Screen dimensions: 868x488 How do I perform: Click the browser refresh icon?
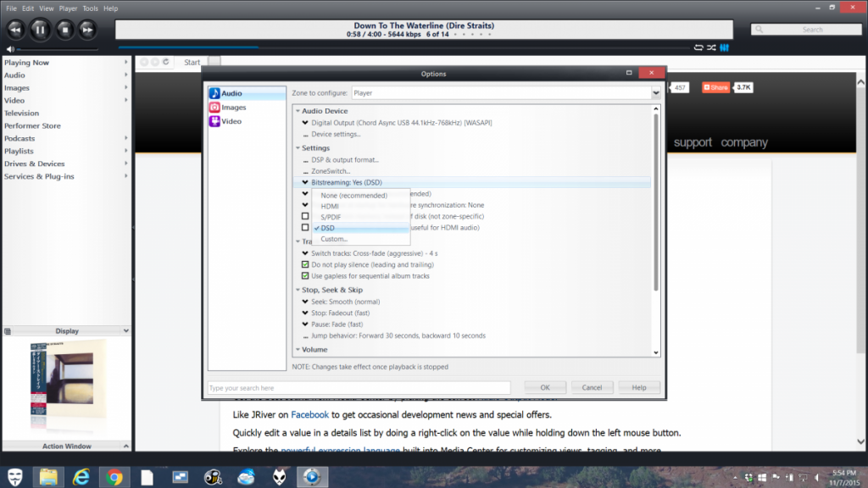(x=165, y=61)
